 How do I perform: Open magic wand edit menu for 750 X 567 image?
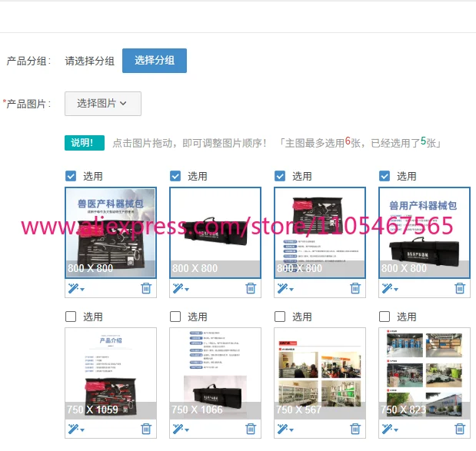click(285, 429)
